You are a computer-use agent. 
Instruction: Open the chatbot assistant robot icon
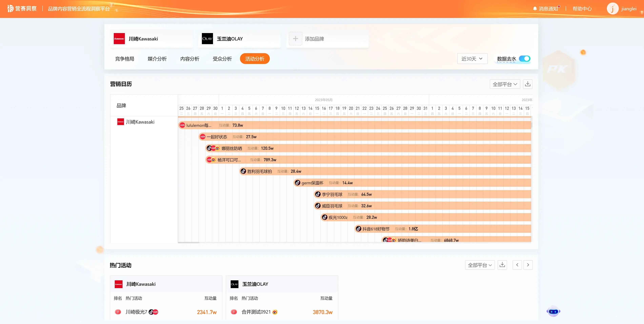(x=553, y=311)
